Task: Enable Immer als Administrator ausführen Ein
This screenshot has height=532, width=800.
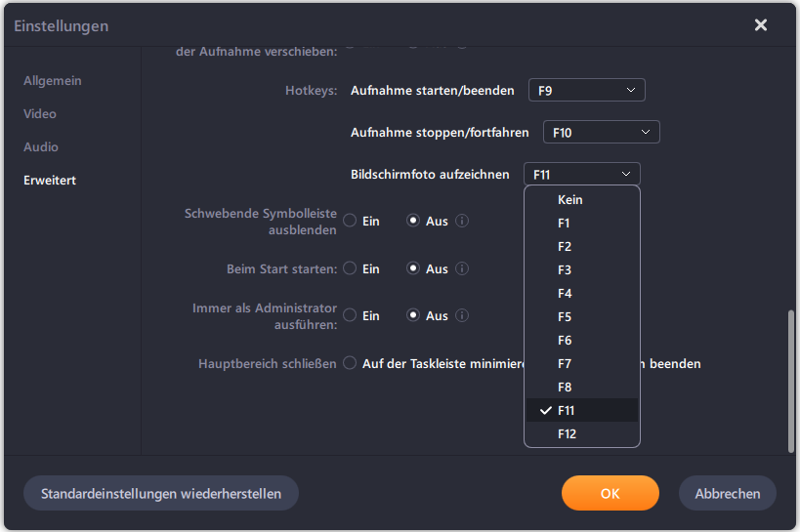Action: tap(350, 315)
